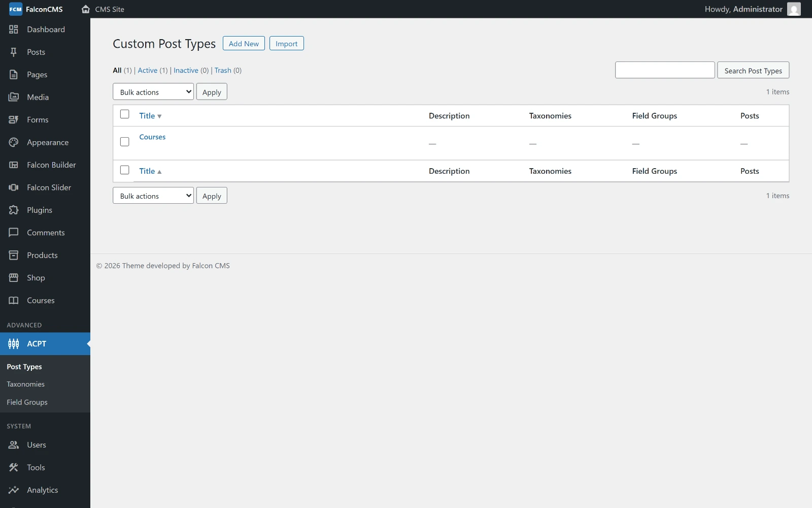Open Appearance menu item
The width and height of the screenshot is (812, 508).
click(x=45, y=142)
